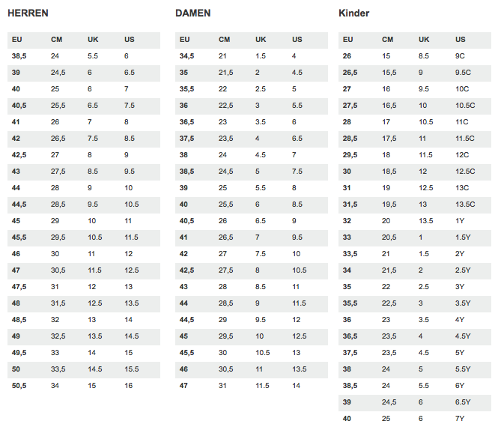Click the DAMEN table heading
The image size is (504, 436).
pos(193,13)
